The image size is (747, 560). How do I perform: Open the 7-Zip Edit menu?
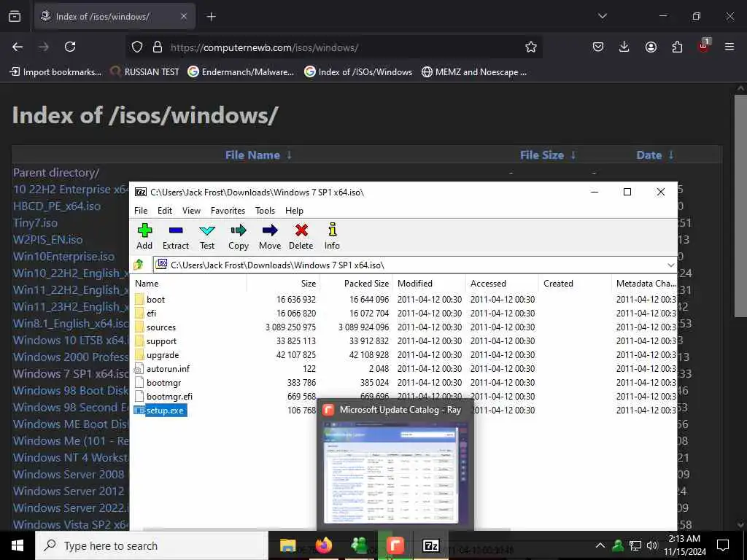click(x=165, y=211)
